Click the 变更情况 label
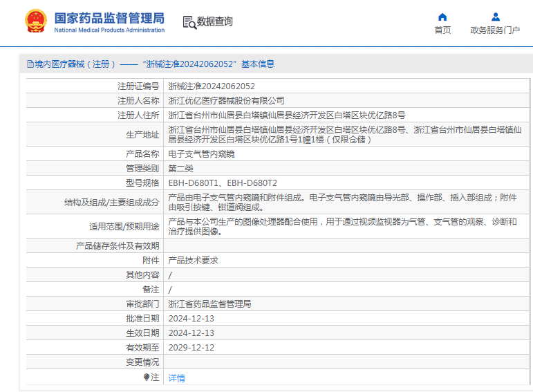Image resolution: width=533 pixels, height=392 pixels. pyautogui.click(x=142, y=362)
